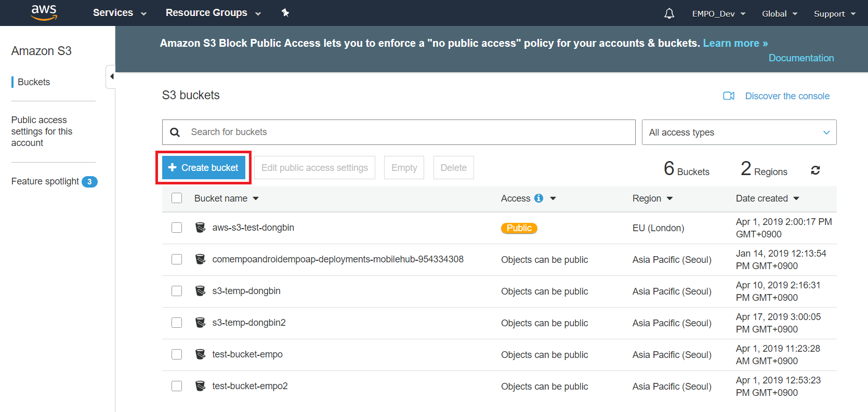The width and height of the screenshot is (868, 412).
Task: Click bucket icon of aws-s3-test-dongbin
Action: [x=200, y=228]
